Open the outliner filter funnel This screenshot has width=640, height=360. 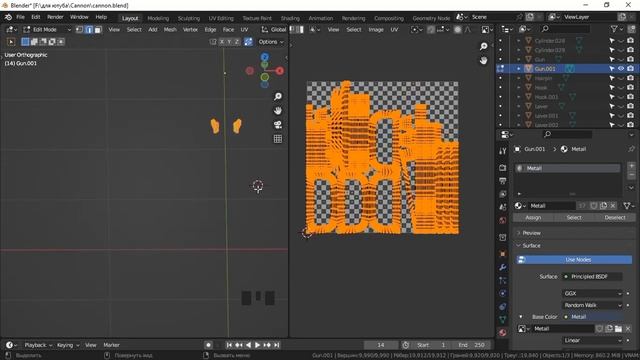tap(614, 29)
